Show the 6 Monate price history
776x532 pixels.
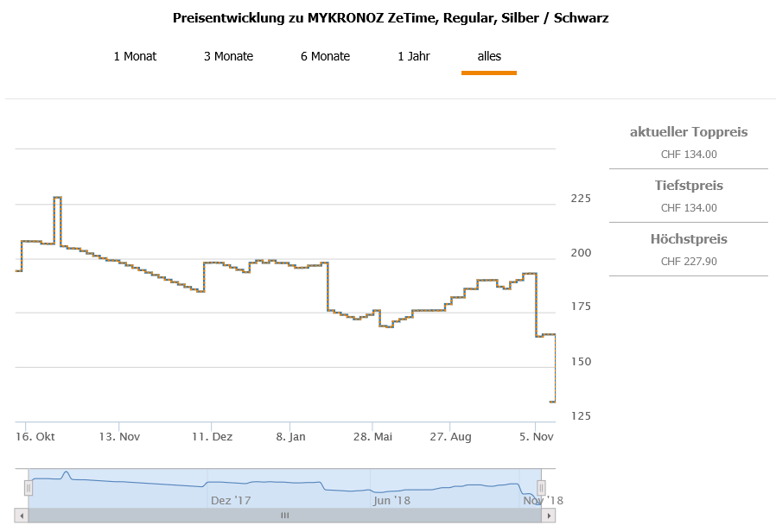(325, 56)
